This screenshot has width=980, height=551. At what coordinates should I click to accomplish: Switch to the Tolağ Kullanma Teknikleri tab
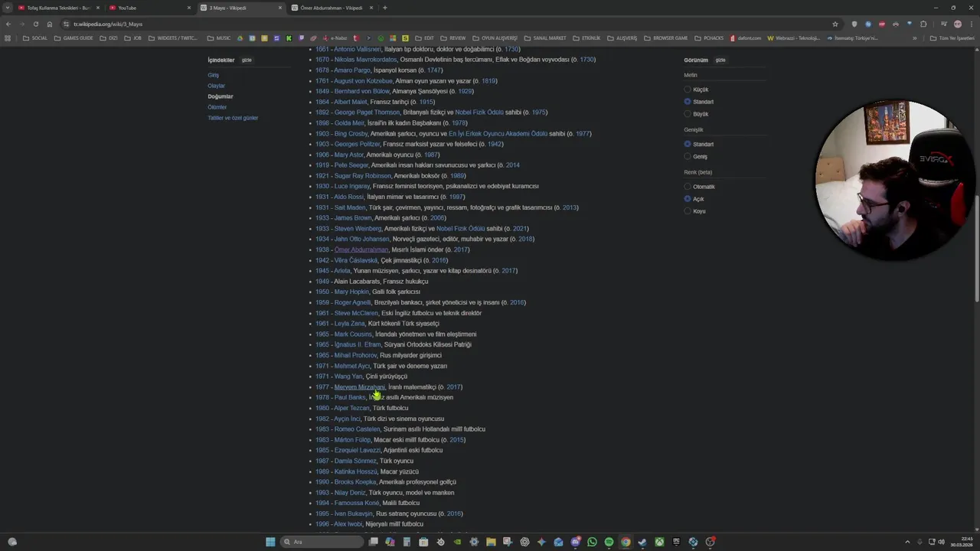(x=59, y=8)
